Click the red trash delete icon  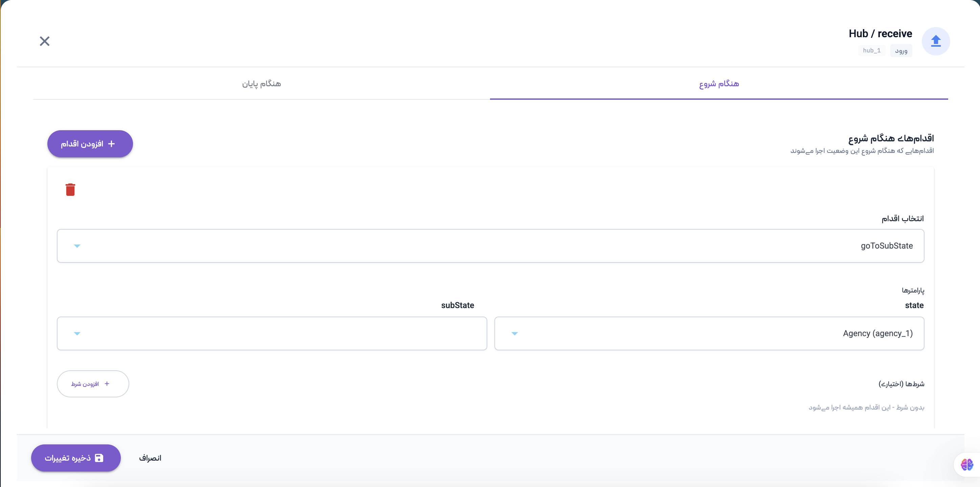70,189
